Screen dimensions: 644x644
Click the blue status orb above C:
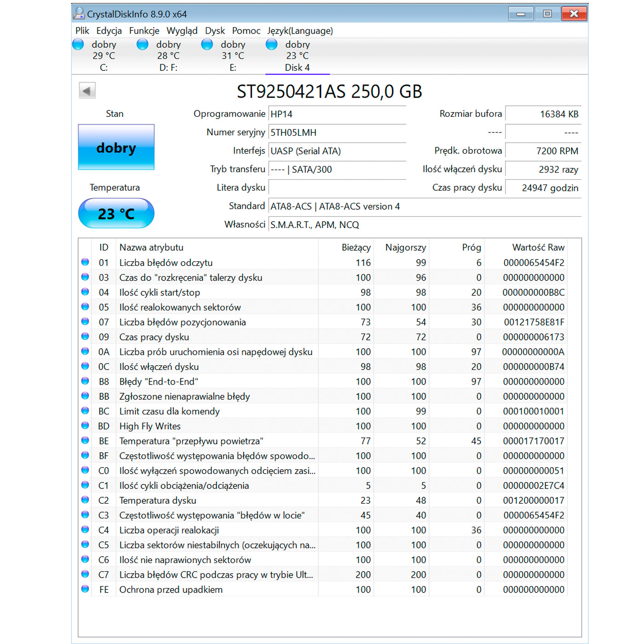click(78, 44)
